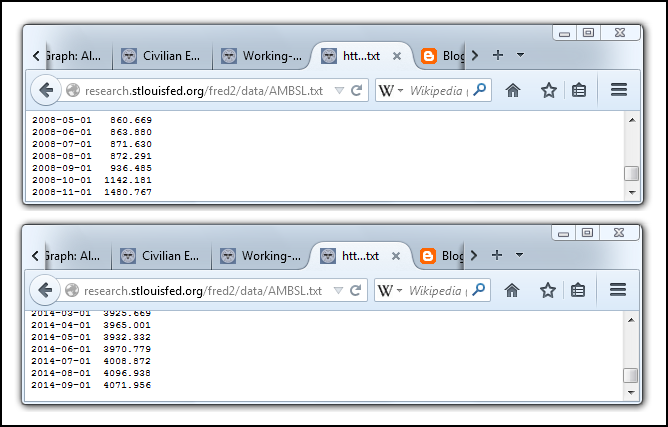Open URL history dropdown in top window
Image resolution: width=668 pixels, height=427 pixels.
pyautogui.click(x=339, y=90)
